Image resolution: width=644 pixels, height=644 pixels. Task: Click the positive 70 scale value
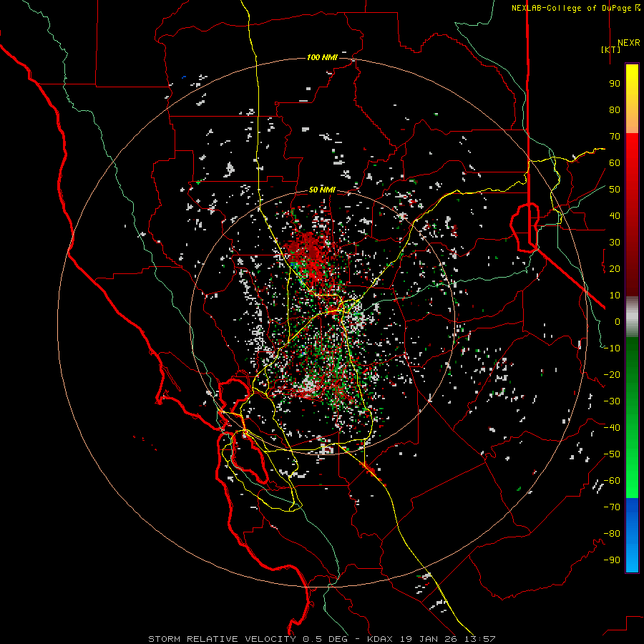pyautogui.click(x=615, y=137)
